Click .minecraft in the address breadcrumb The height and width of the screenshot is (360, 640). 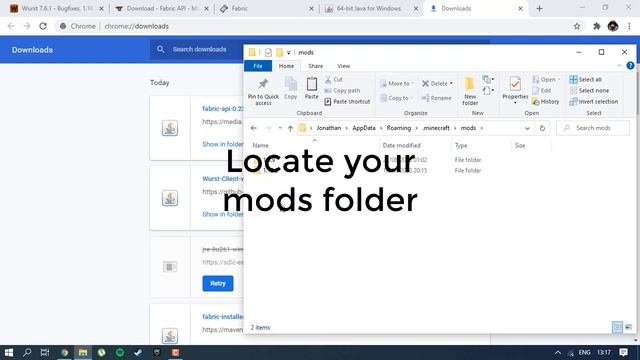[x=436, y=128]
